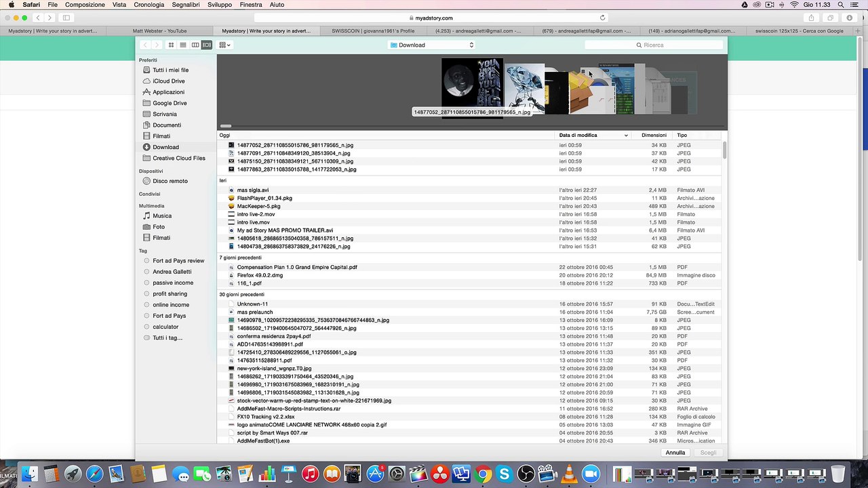Reload page in Safari address bar
The width and height of the screenshot is (868, 488).
coord(602,18)
